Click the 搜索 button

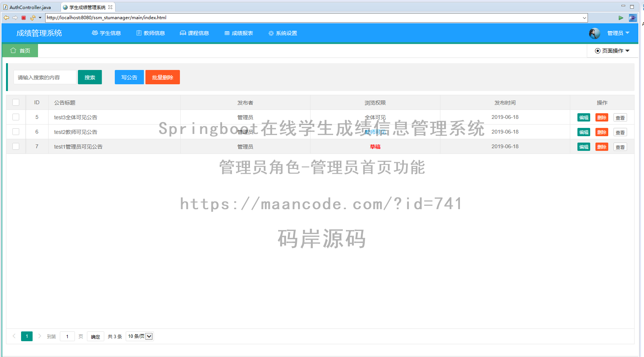[90, 77]
